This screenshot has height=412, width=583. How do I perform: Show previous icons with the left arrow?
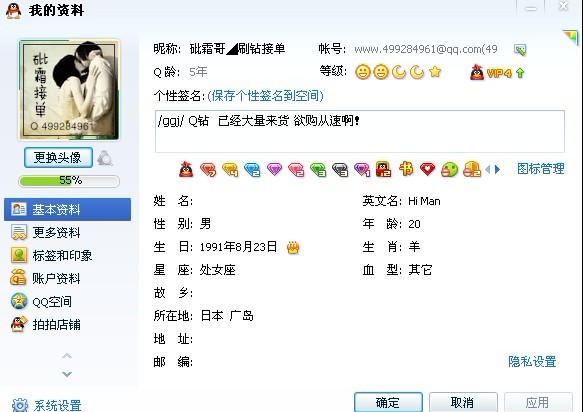pos(488,170)
